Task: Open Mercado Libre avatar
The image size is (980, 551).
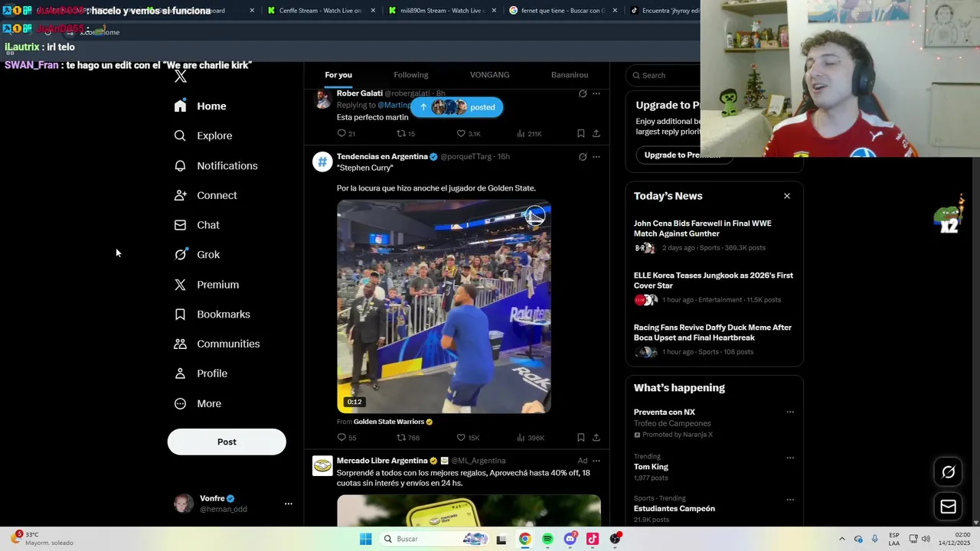Action: (x=322, y=465)
